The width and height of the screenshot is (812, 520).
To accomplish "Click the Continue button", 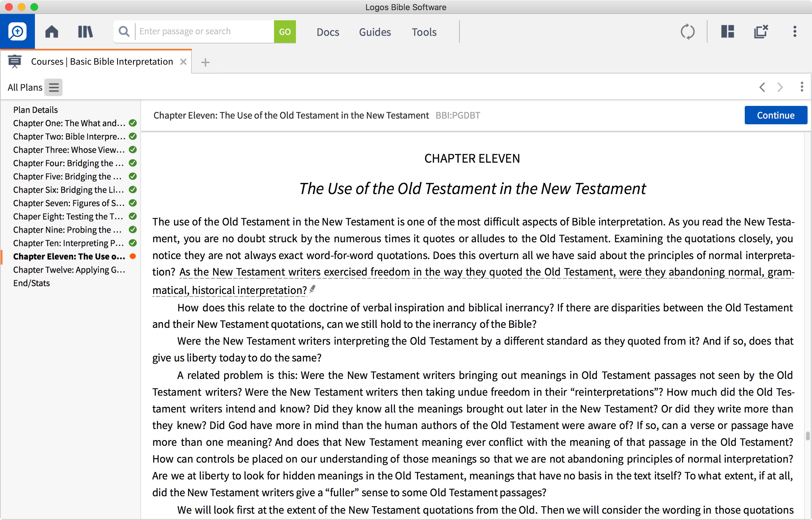I will click(x=776, y=115).
